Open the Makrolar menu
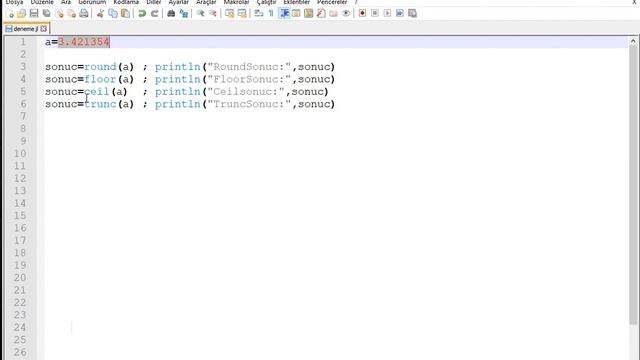Image resolution: width=640 pixels, height=360 pixels. point(236,2)
